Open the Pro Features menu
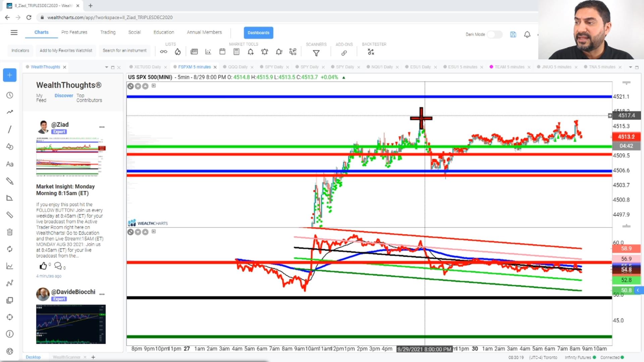 pyautogui.click(x=74, y=32)
